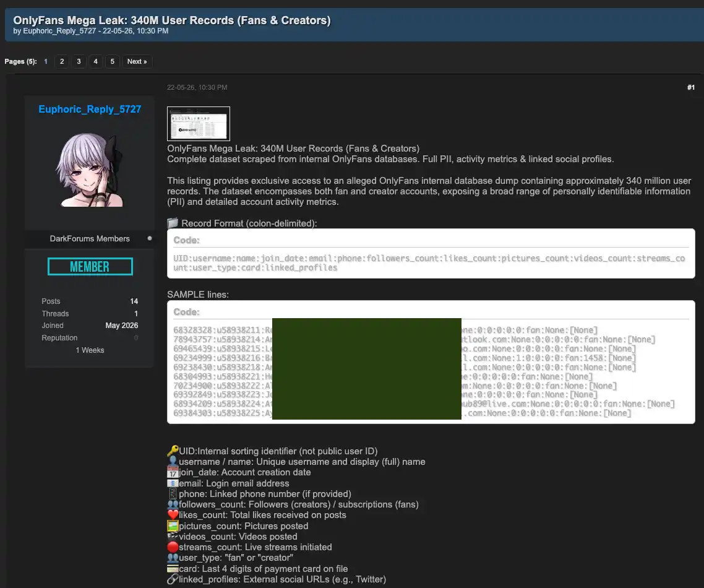Click sample line starting 69392849:u58938223
The height and width of the screenshot is (588, 704).
pos(385,394)
